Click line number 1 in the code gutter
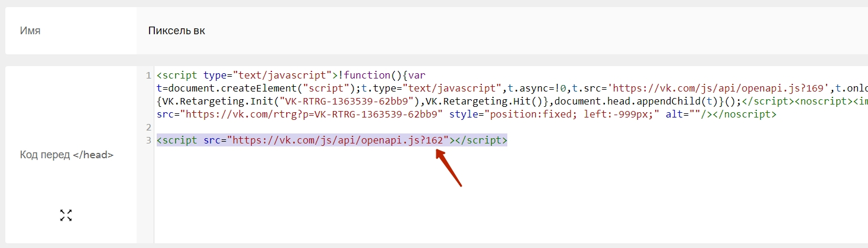The height and width of the screenshot is (248, 868). click(148, 76)
